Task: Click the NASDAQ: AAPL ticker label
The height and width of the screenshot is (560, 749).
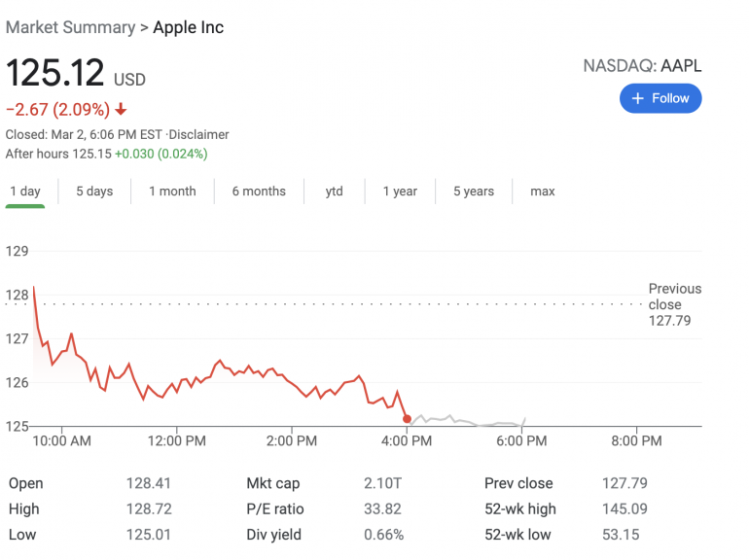Action: pyautogui.click(x=642, y=66)
